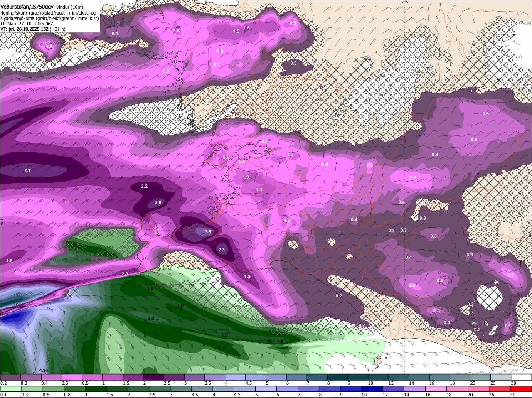The width and height of the screenshot is (532, 398).
Task: Select the white 30 swatch in snow legend
Action: (521, 377)
